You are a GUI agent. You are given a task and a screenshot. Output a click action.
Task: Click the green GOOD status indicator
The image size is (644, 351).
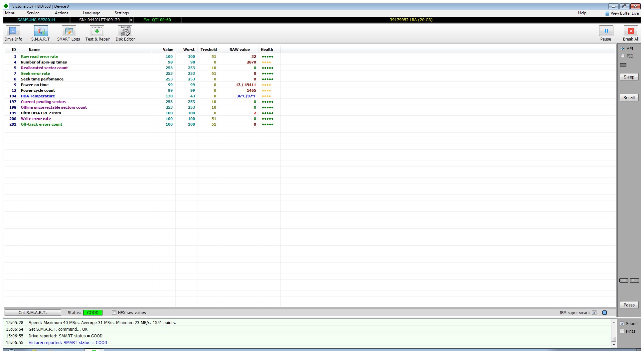click(x=92, y=312)
